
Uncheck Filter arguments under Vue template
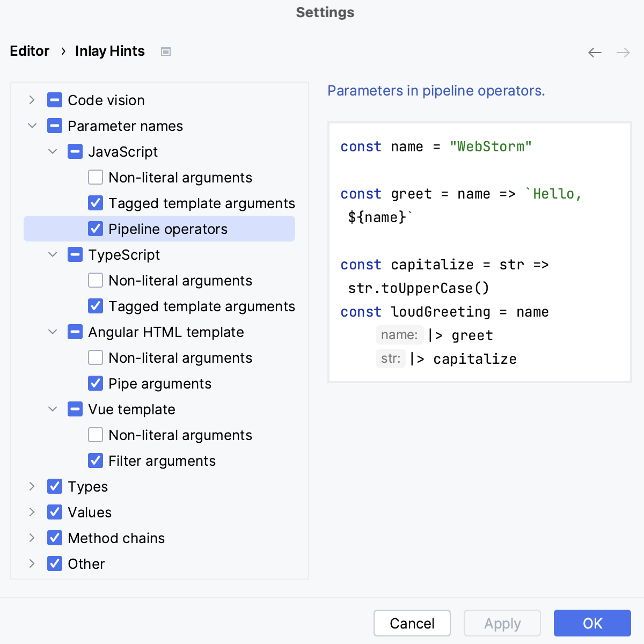click(95, 460)
